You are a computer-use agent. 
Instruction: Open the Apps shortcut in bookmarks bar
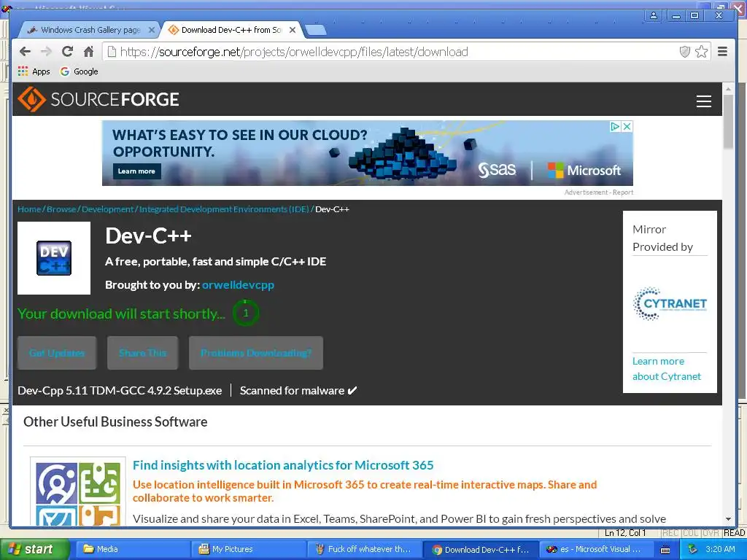tap(34, 71)
